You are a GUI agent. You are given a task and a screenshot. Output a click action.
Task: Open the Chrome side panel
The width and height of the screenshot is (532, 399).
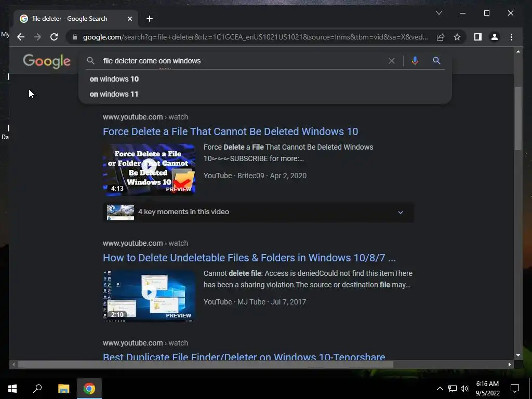coord(478,37)
